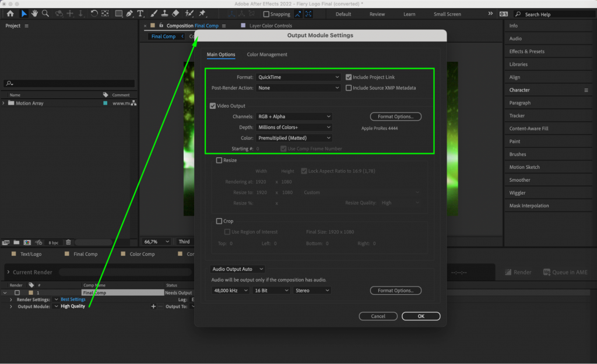Screen dimensions: 597x364
Task: Open the Small Screen workspace menu
Action: [447, 13]
